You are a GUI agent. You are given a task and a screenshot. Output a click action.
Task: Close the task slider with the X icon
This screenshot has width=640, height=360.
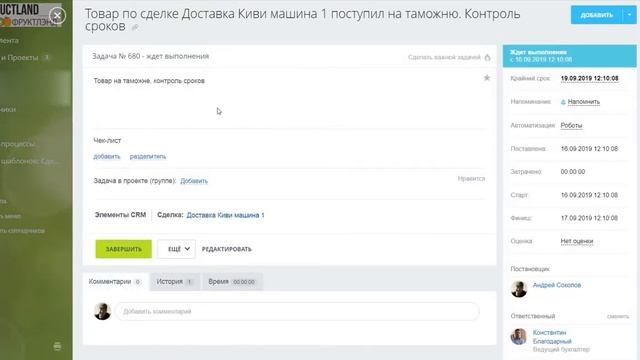click(x=57, y=16)
